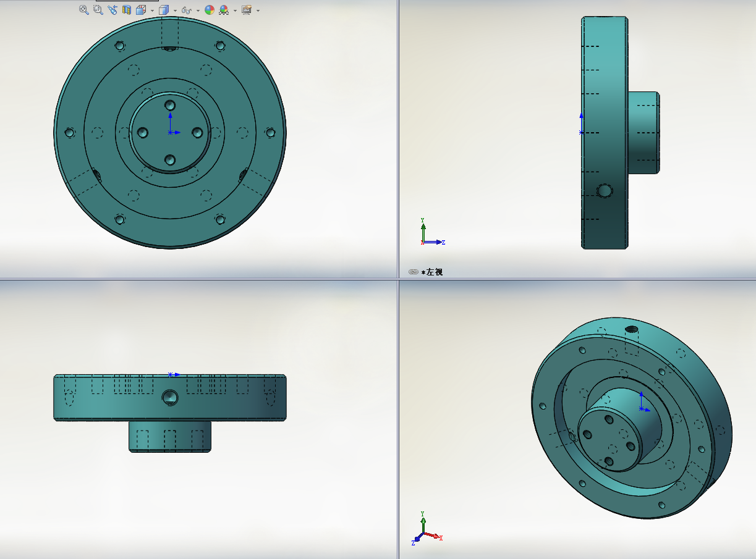
Task: Select the hole on the rim in the isometric view
Action: (631, 329)
